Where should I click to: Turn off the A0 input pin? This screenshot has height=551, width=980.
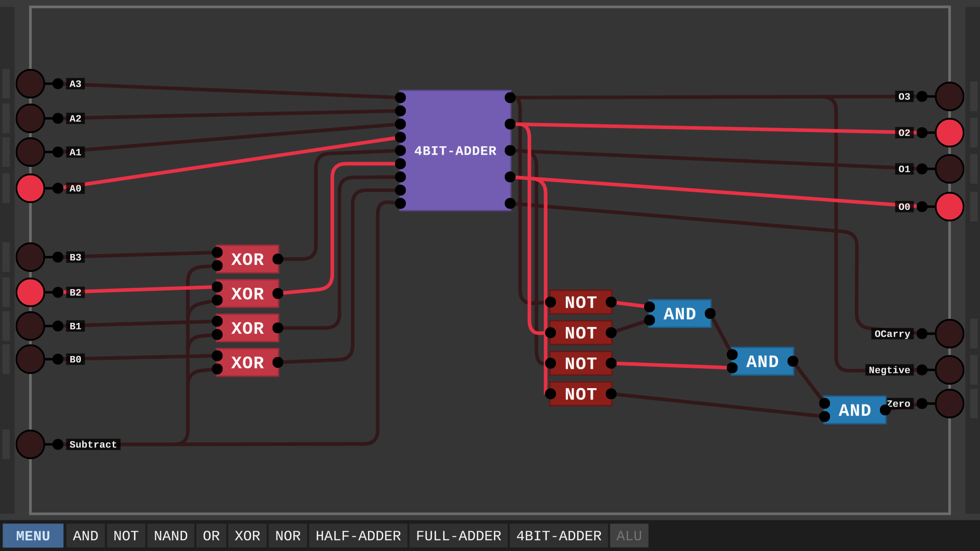[30, 188]
